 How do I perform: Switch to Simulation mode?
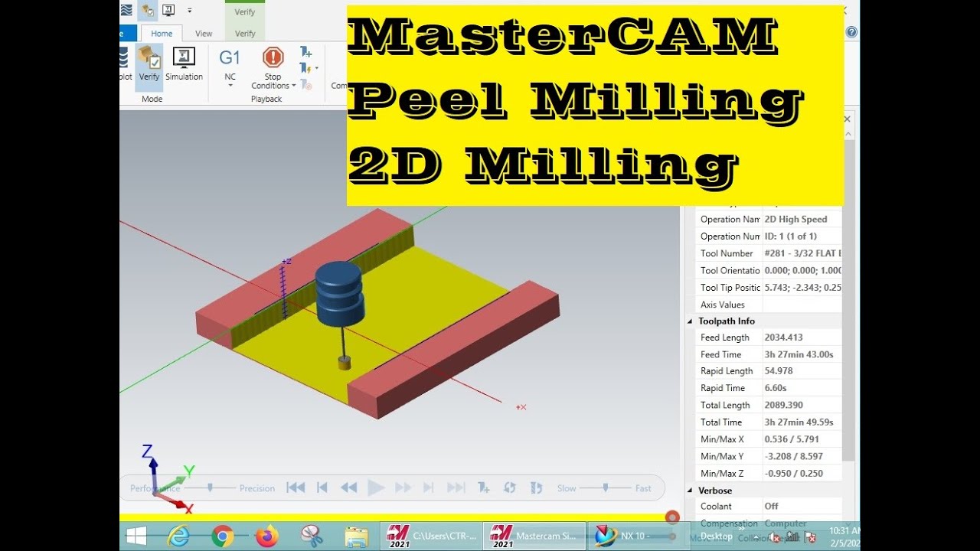pyautogui.click(x=184, y=64)
